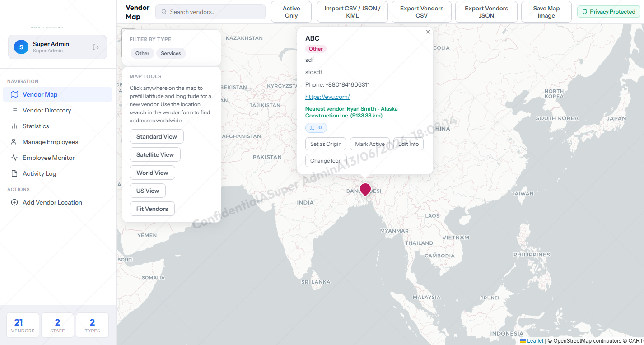Click the logout icon beside Super Admin
Image resolution: width=644 pixels, height=345 pixels.
(96, 47)
